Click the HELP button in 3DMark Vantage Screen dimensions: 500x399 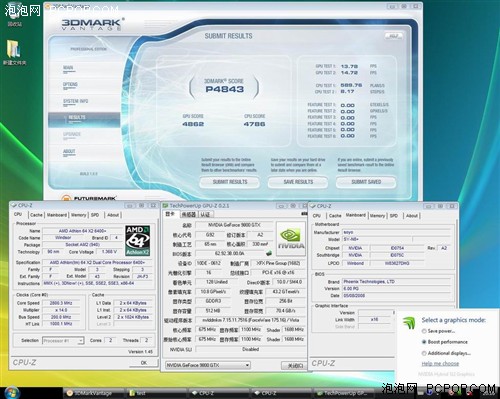coord(394,36)
